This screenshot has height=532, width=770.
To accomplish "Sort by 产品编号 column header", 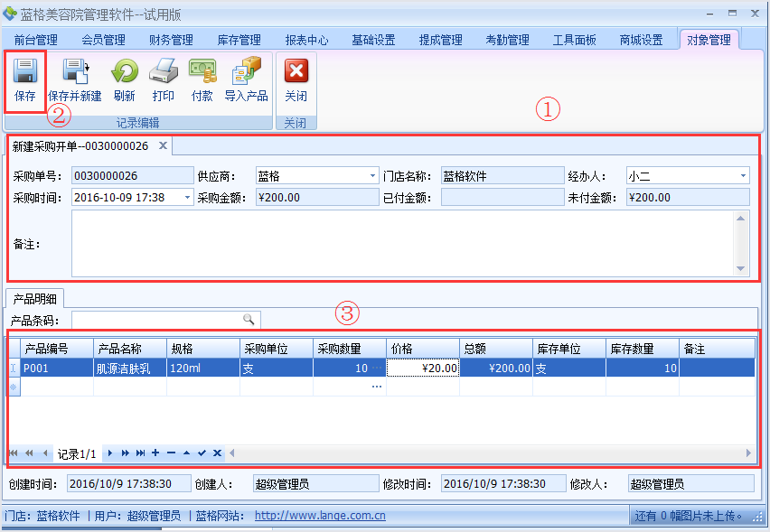I will click(x=57, y=349).
